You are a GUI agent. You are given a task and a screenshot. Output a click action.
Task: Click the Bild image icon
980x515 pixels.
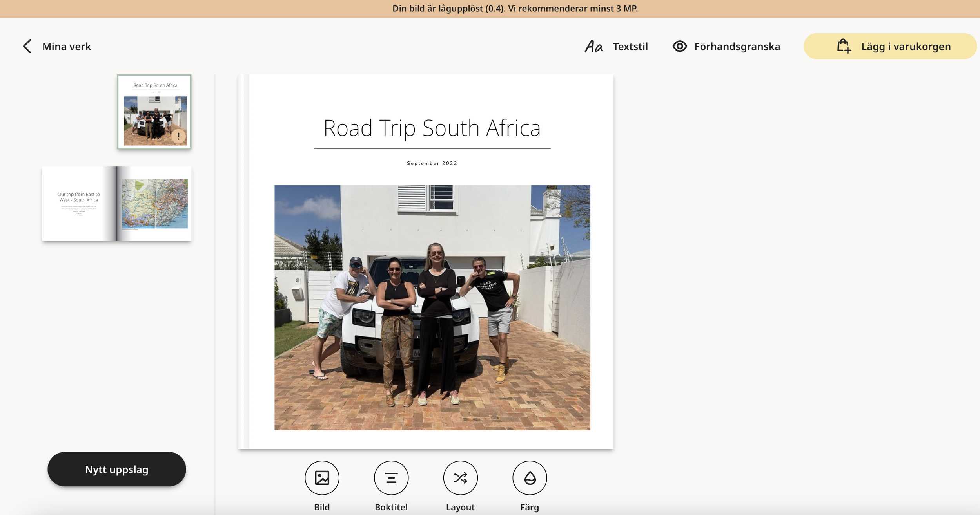pyautogui.click(x=322, y=478)
